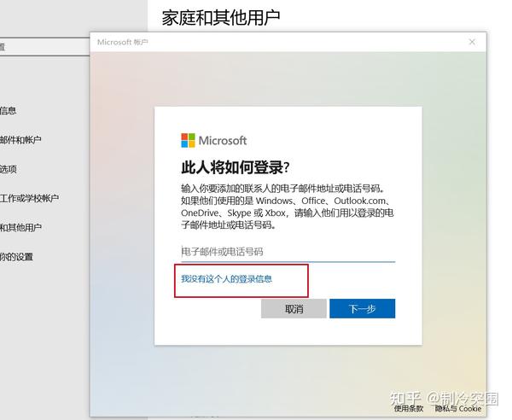Open the 使用条款 link
Viewport: 512px width, 420px height.
[x=408, y=409]
